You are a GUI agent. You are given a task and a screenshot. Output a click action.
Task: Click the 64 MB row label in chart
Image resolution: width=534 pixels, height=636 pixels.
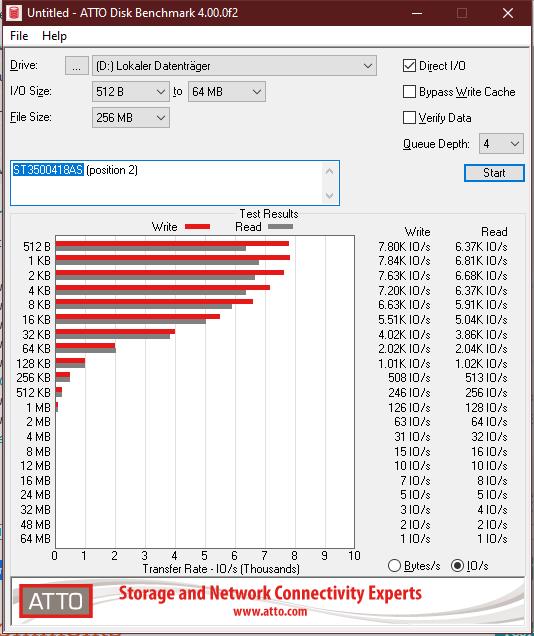point(36,539)
